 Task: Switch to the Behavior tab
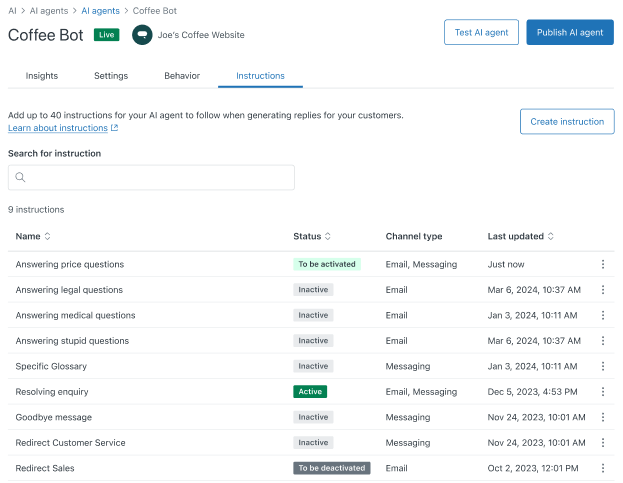[182, 76]
